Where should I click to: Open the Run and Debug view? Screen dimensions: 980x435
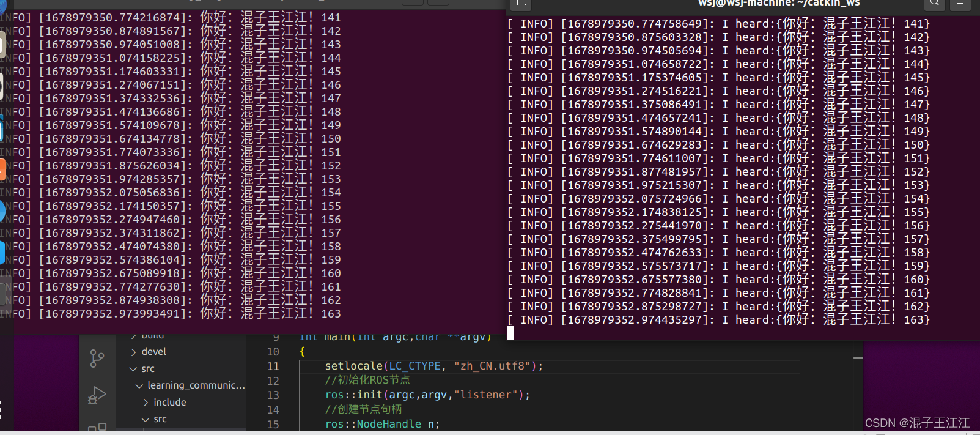point(97,395)
